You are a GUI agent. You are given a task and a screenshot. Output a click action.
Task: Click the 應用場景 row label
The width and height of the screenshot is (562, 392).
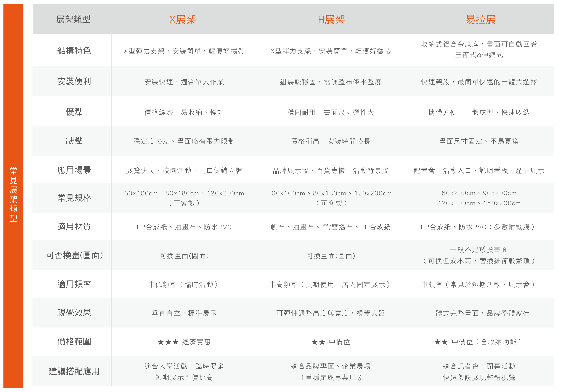click(x=74, y=170)
